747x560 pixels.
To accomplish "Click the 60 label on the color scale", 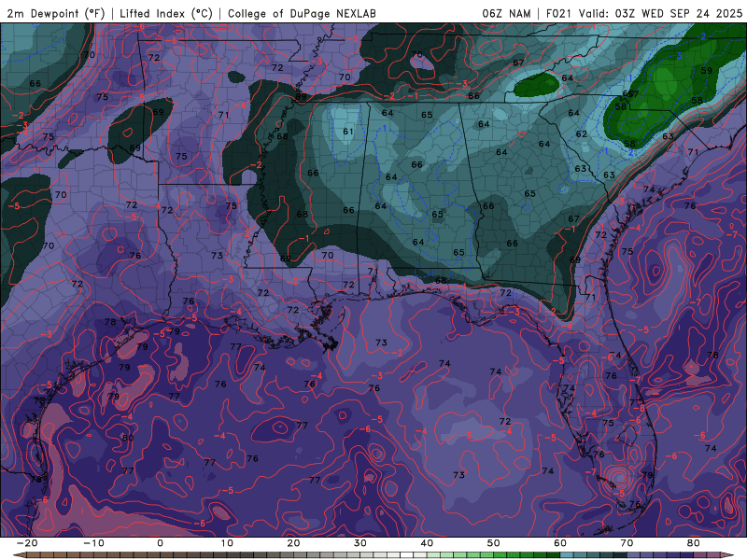I will point(560,543).
